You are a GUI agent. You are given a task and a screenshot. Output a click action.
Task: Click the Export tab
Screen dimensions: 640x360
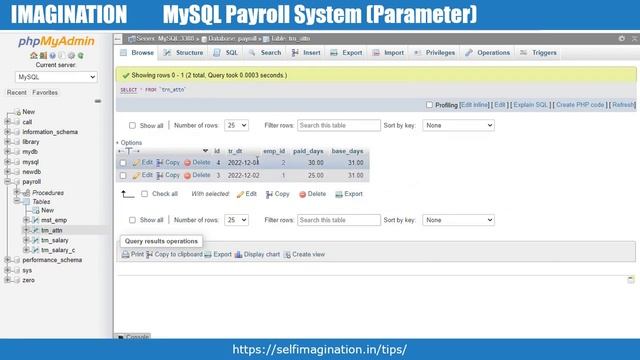point(346,53)
